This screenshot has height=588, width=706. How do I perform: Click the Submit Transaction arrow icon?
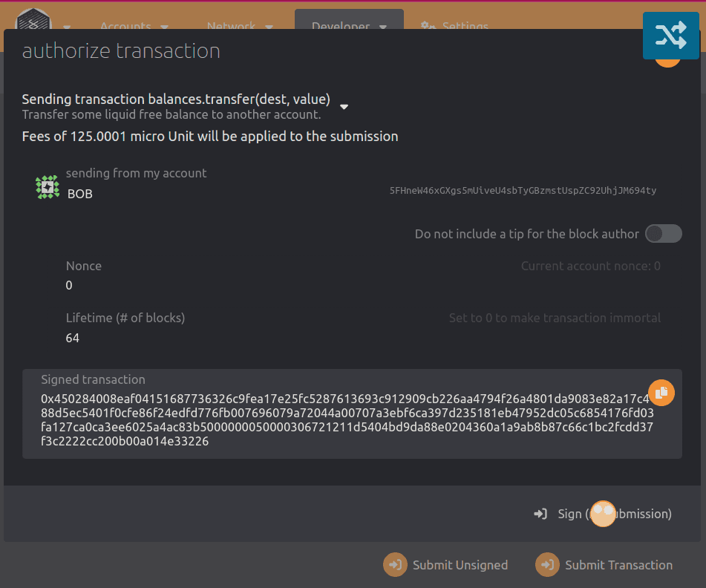coord(547,564)
